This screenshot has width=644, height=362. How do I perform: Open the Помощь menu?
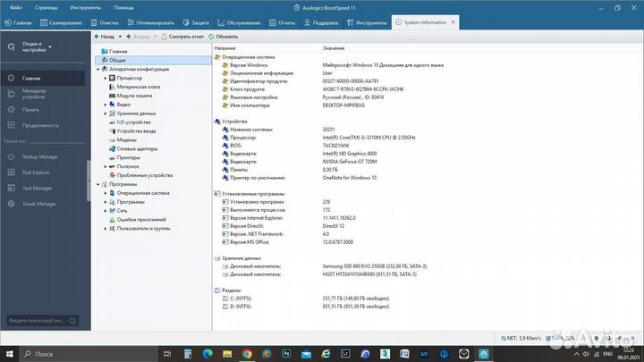(123, 7)
